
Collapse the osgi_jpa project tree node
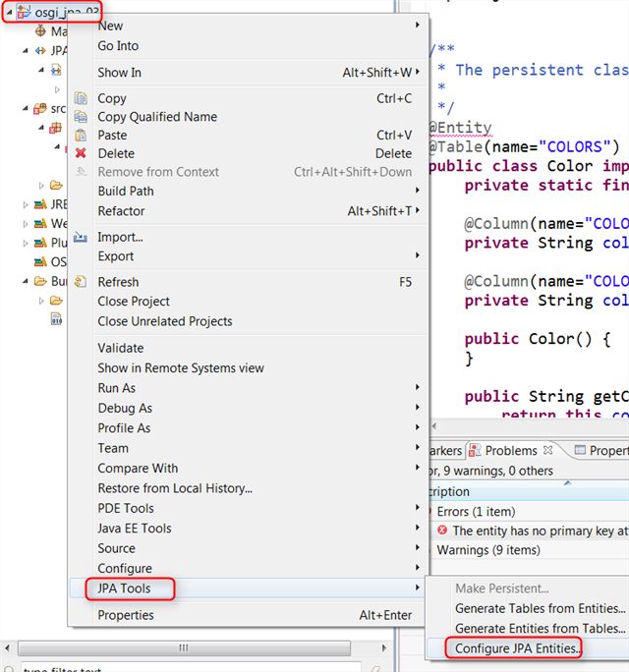[x=9, y=13]
